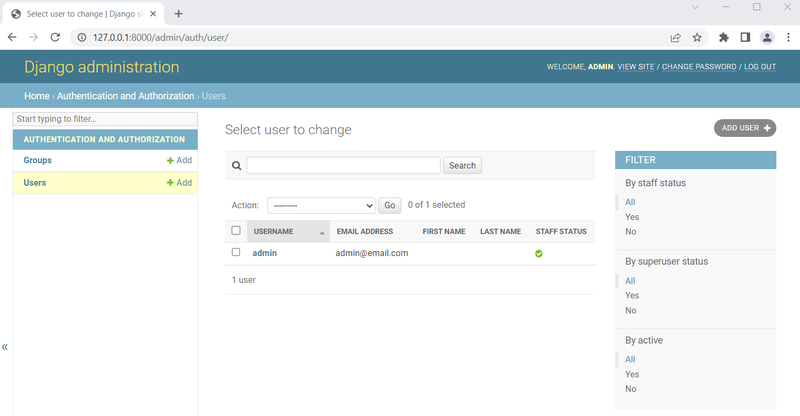View site information icon in address bar

[x=82, y=37]
